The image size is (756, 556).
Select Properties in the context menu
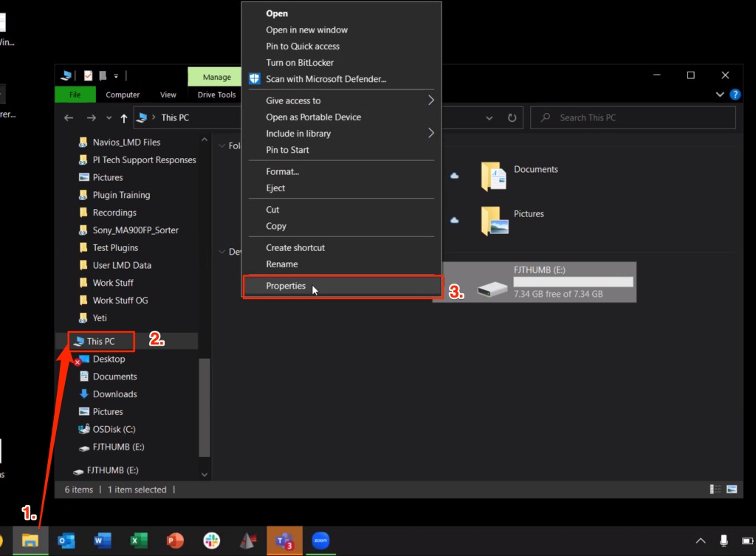[286, 286]
